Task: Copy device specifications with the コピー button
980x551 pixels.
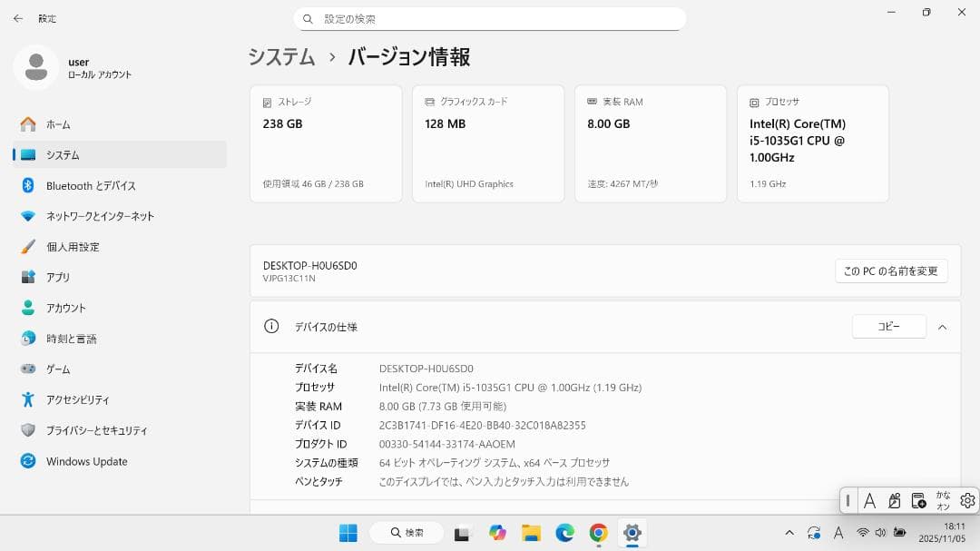Action: 888,326
